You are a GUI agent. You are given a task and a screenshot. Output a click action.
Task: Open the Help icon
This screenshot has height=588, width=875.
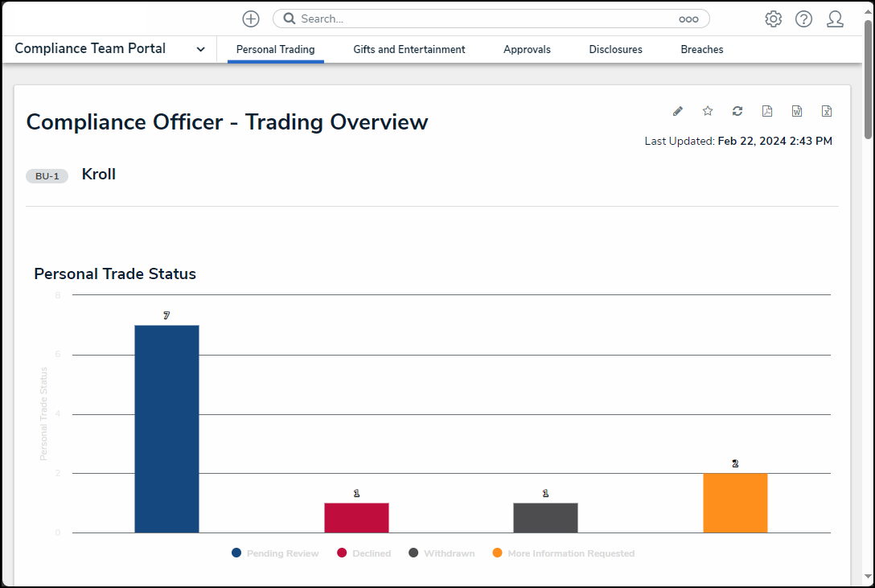tap(803, 19)
